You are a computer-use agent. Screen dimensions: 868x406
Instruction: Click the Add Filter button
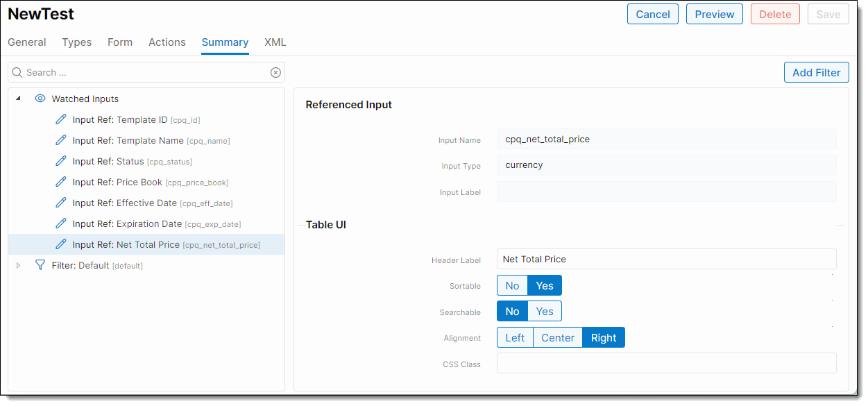point(817,72)
